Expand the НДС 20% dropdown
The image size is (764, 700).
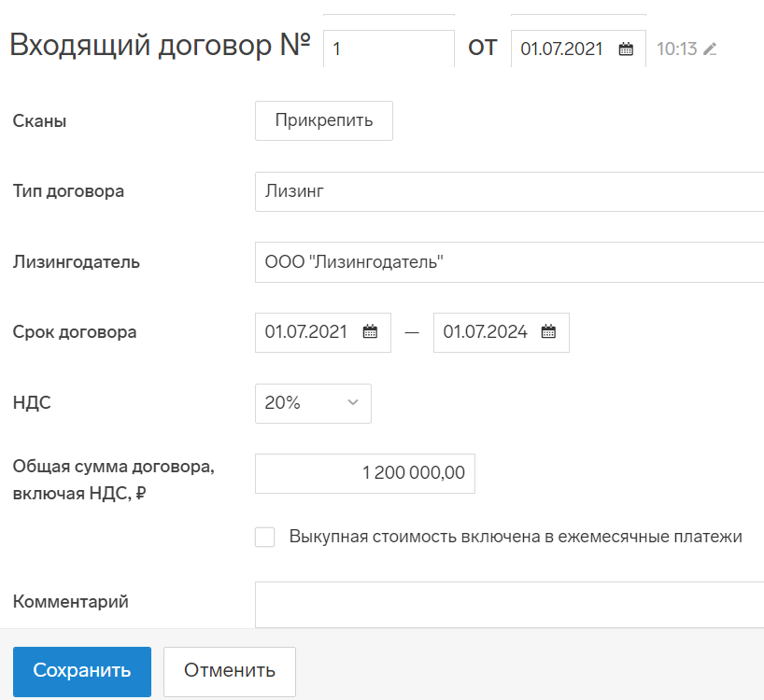click(x=313, y=403)
